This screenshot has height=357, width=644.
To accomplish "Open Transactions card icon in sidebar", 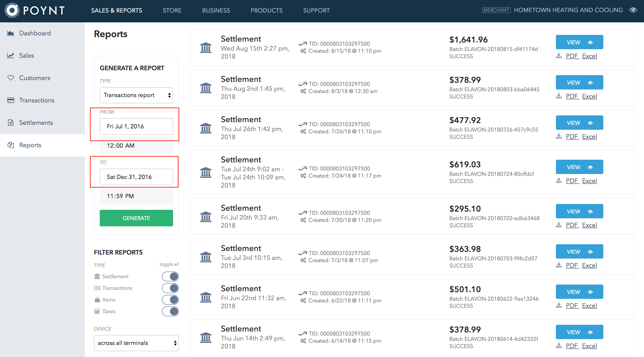I will [x=11, y=100].
